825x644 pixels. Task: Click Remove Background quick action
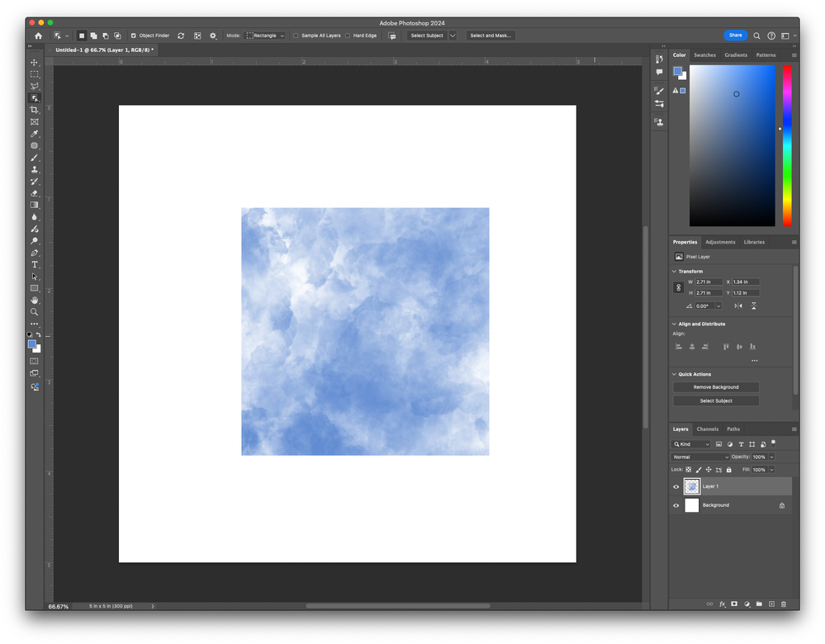tap(716, 387)
